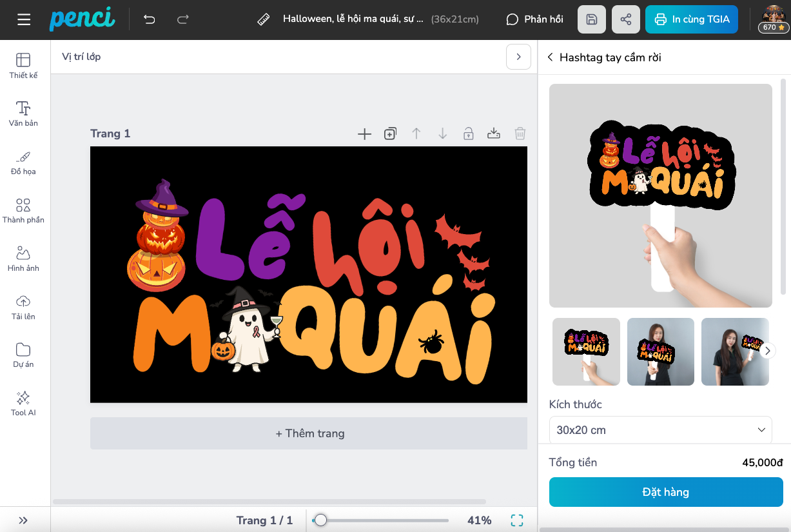Viewport: 791px width, 532px height.
Task: Toggle fullscreen view icon
Action: (x=516, y=520)
